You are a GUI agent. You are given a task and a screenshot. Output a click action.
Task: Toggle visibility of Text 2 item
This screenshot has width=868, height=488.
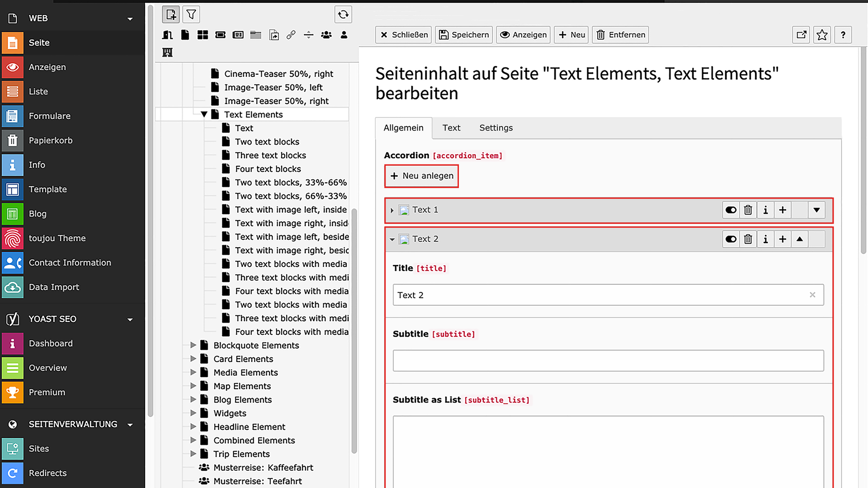pyautogui.click(x=731, y=239)
